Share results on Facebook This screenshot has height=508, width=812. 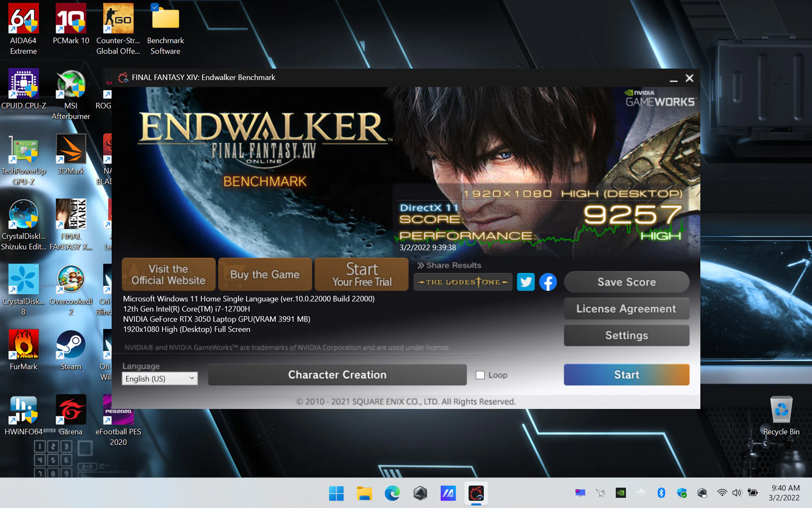[548, 282]
